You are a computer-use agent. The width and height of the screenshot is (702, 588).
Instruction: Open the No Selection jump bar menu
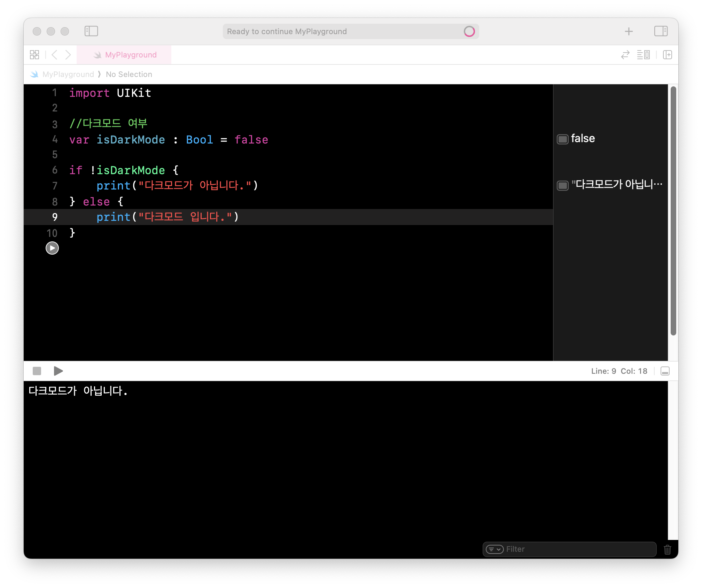(129, 74)
